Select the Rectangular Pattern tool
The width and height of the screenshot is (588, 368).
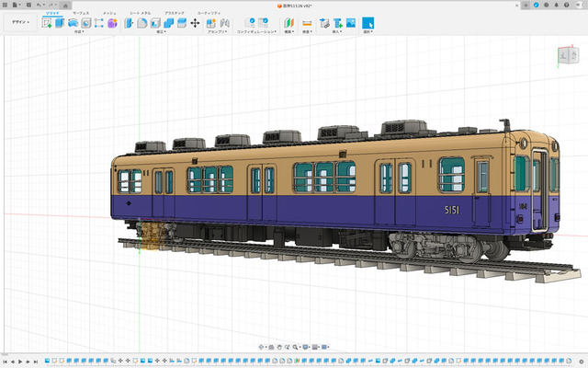(x=99, y=23)
